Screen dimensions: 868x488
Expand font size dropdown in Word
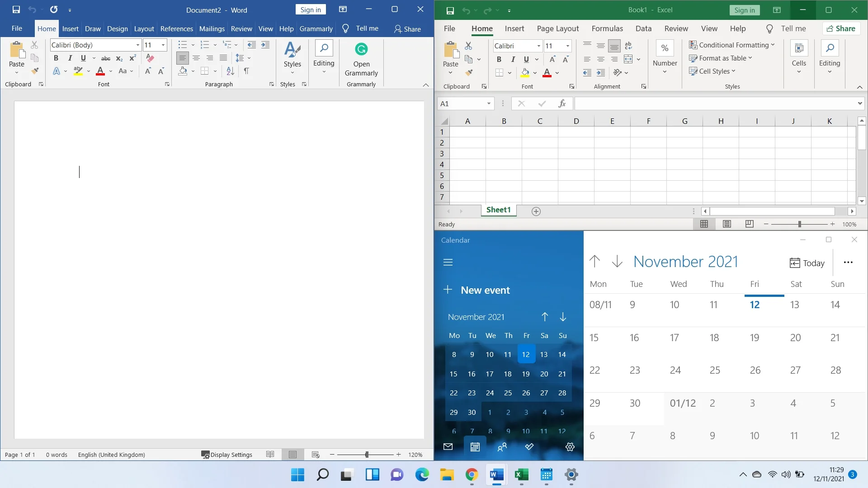pyautogui.click(x=163, y=45)
